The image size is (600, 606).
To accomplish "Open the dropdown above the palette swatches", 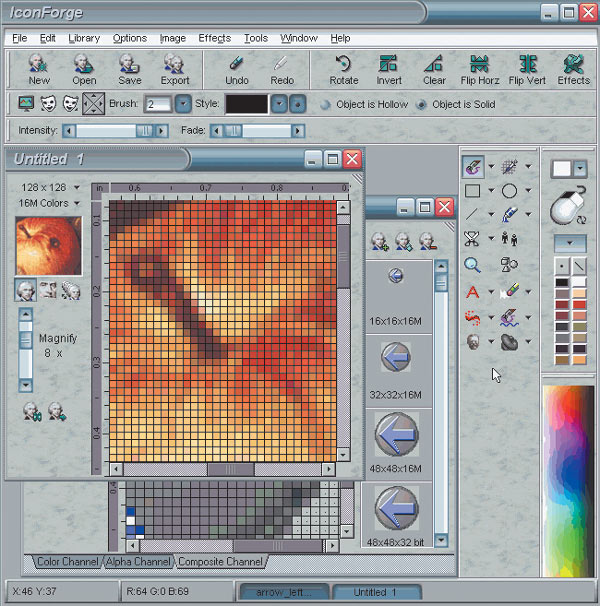I will 570,243.
